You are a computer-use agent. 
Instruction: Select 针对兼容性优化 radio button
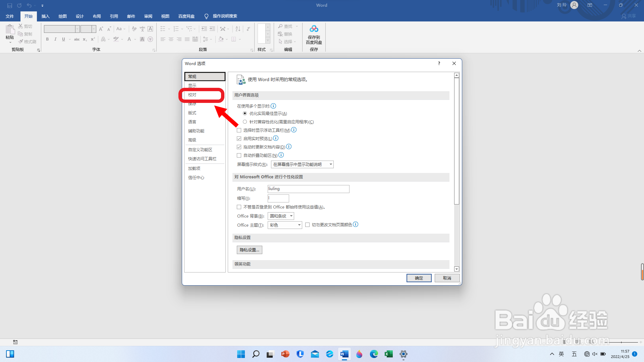245,122
